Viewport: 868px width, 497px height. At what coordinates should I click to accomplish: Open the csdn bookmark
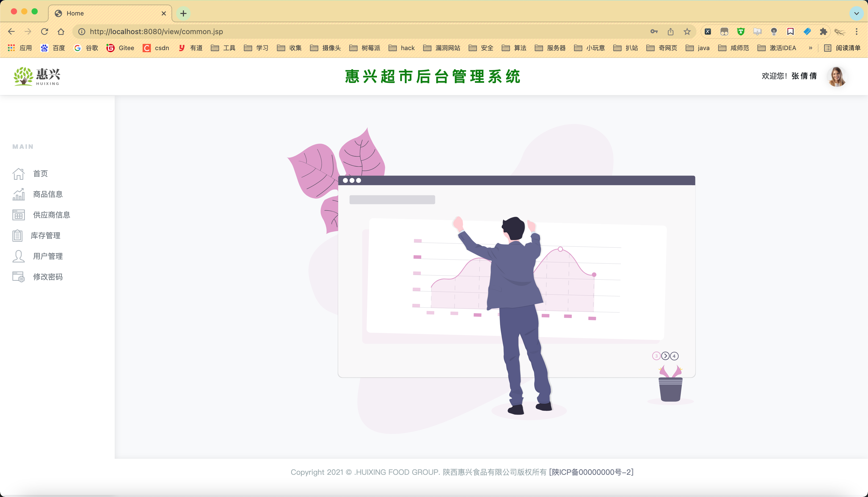pyautogui.click(x=156, y=48)
